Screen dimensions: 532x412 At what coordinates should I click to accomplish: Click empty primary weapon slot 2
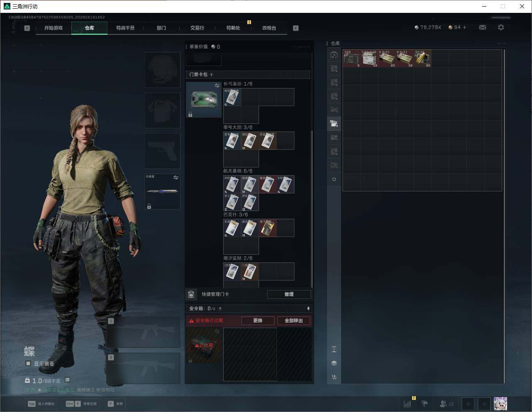tap(144, 368)
